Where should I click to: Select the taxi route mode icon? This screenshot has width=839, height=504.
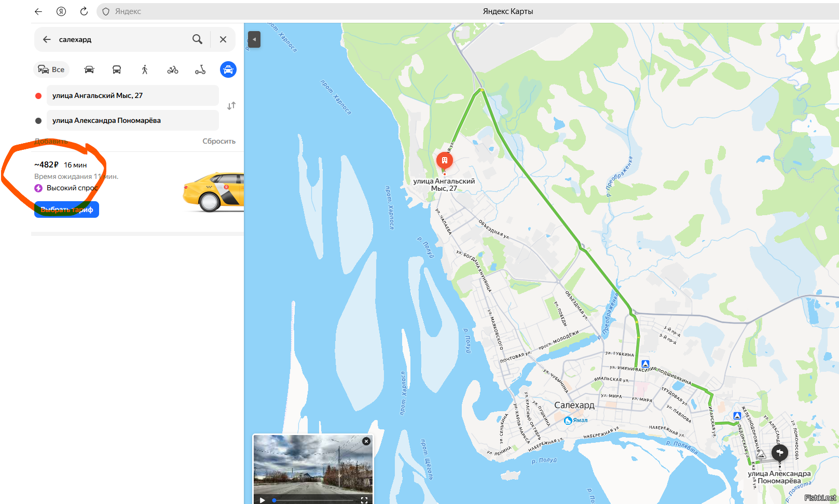(228, 69)
